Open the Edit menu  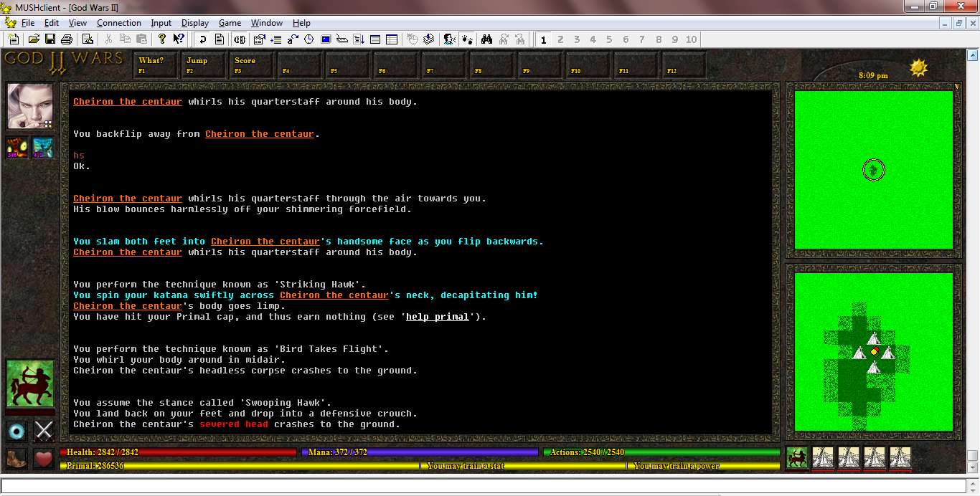click(51, 23)
